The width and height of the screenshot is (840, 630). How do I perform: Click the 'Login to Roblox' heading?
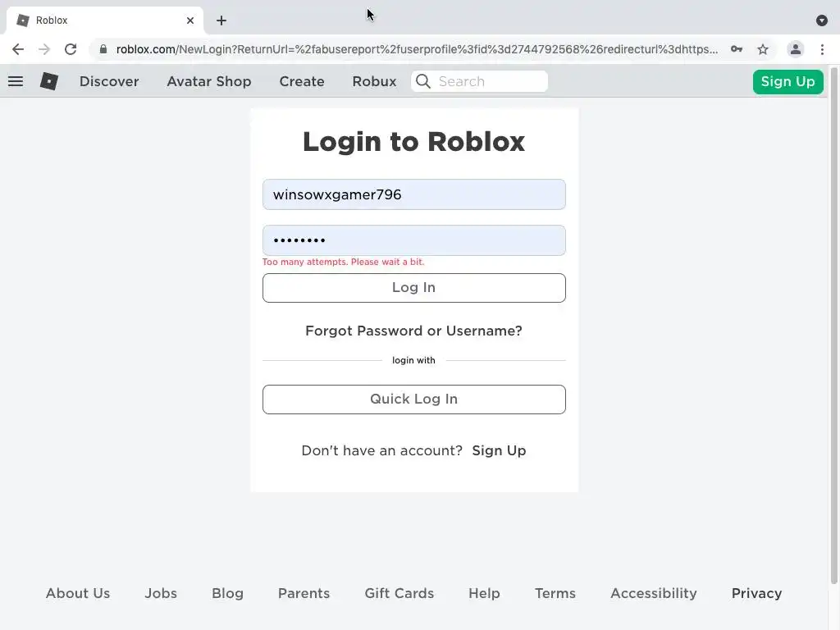point(413,141)
